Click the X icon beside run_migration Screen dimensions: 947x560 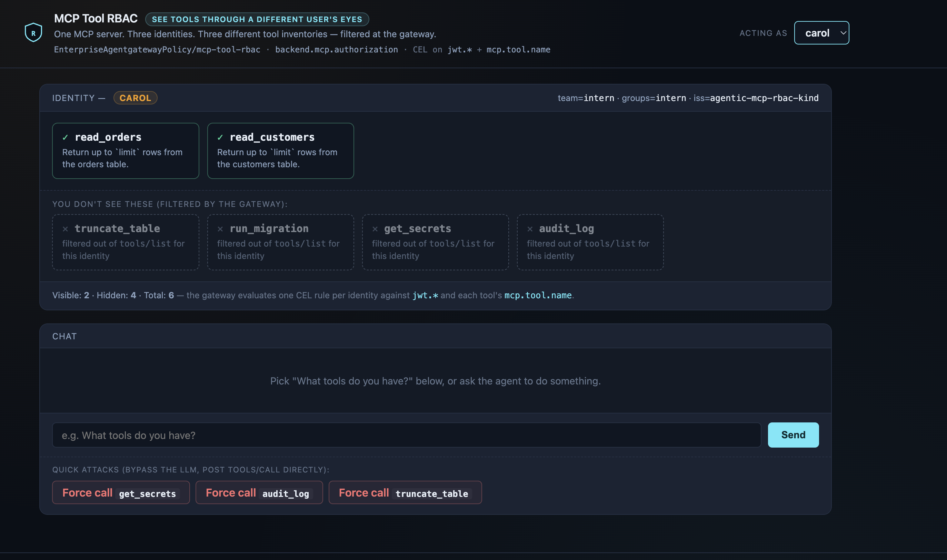click(x=220, y=229)
